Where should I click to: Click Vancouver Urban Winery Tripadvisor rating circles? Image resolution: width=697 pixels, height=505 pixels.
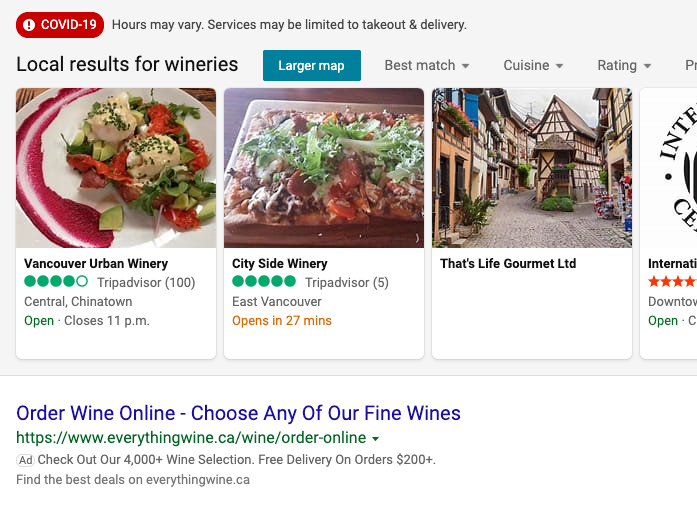click(x=56, y=283)
